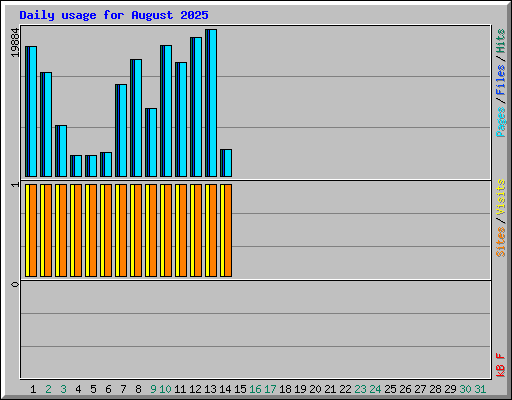Click the cyan usage bar for day 4
This screenshot has width=512, height=400.
(x=78, y=166)
